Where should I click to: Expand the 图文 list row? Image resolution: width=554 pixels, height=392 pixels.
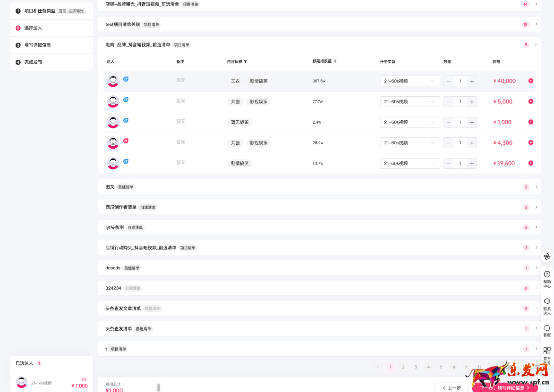(537, 187)
